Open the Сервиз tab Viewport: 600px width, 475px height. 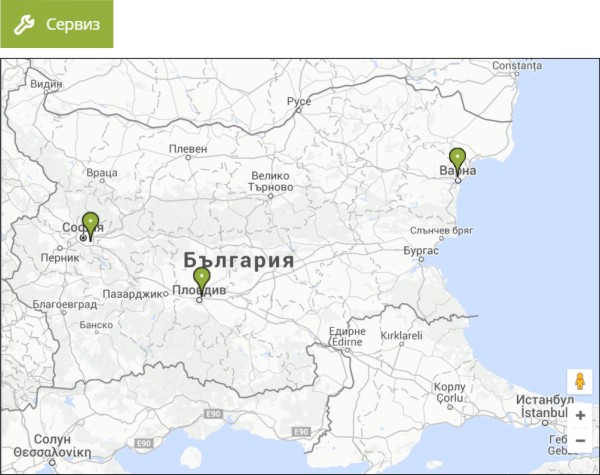click(57, 24)
